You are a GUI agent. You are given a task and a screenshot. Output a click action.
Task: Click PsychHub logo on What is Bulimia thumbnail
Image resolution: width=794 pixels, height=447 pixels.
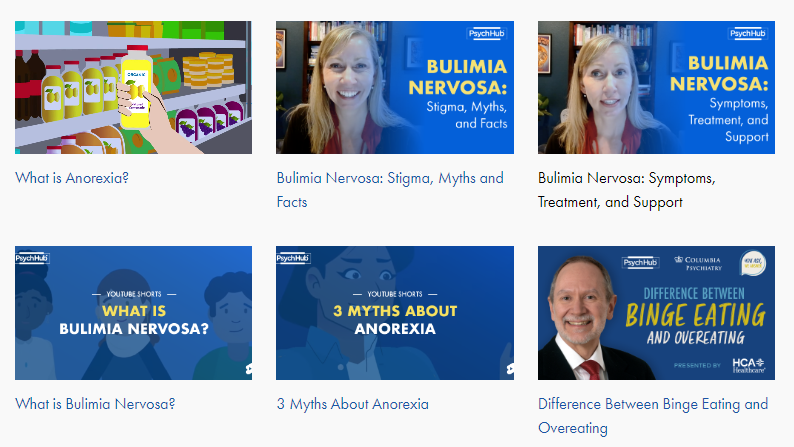31,258
